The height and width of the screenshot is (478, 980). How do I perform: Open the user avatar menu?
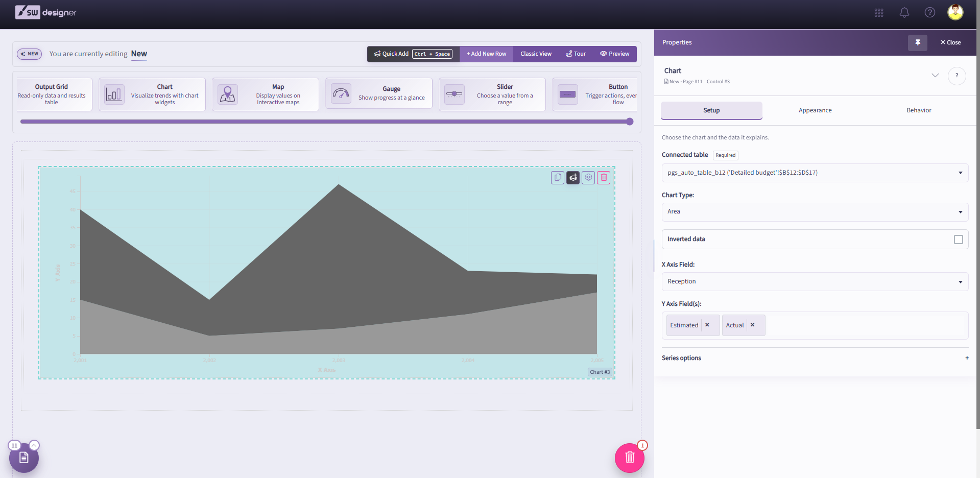click(955, 12)
